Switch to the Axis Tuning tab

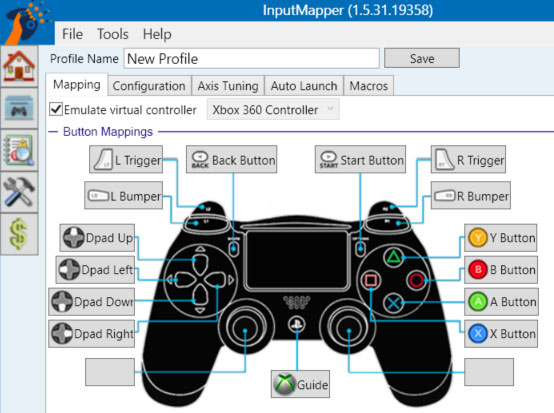tap(228, 86)
